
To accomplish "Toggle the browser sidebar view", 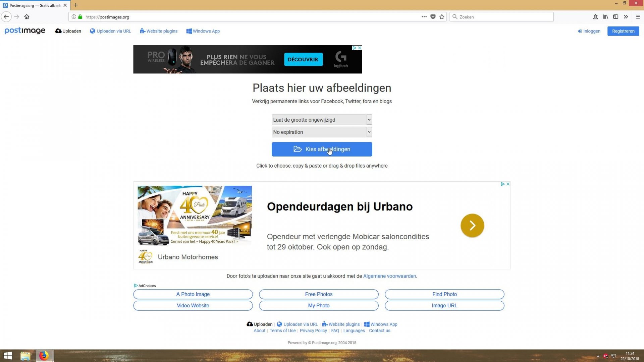I will click(616, 17).
